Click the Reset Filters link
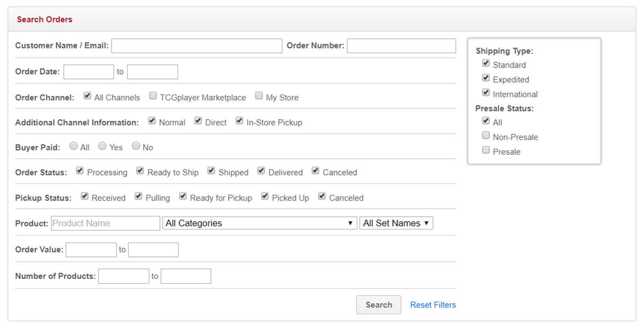Image resolution: width=644 pixels, height=331 pixels. (433, 305)
